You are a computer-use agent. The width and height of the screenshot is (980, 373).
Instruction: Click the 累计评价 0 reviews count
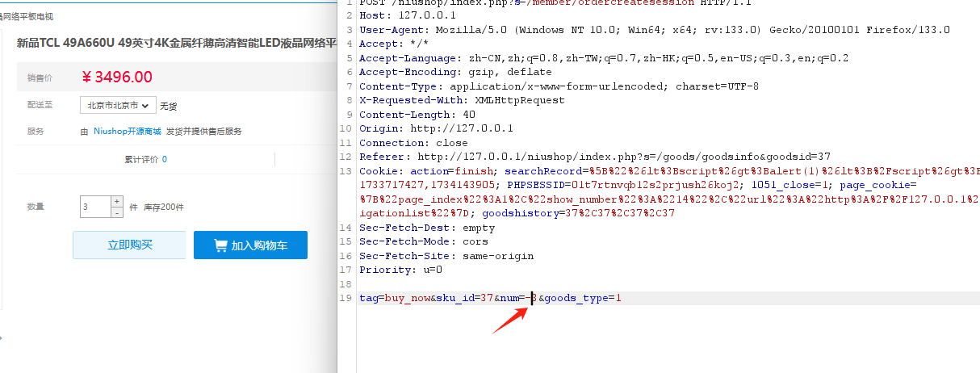click(x=145, y=159)
